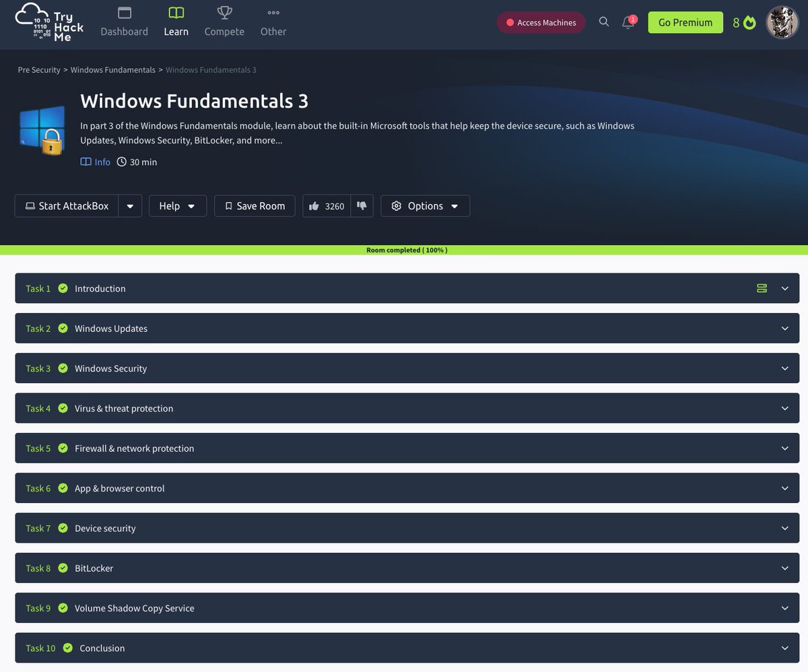Follow the Windows Fundamentals breadcrumb link
The image size is (808, 672).
click(113, 70)
